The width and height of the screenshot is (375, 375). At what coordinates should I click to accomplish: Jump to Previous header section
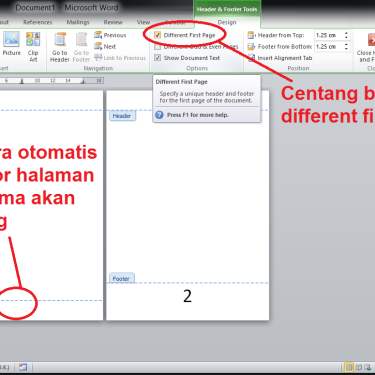[x=110, y=35]
